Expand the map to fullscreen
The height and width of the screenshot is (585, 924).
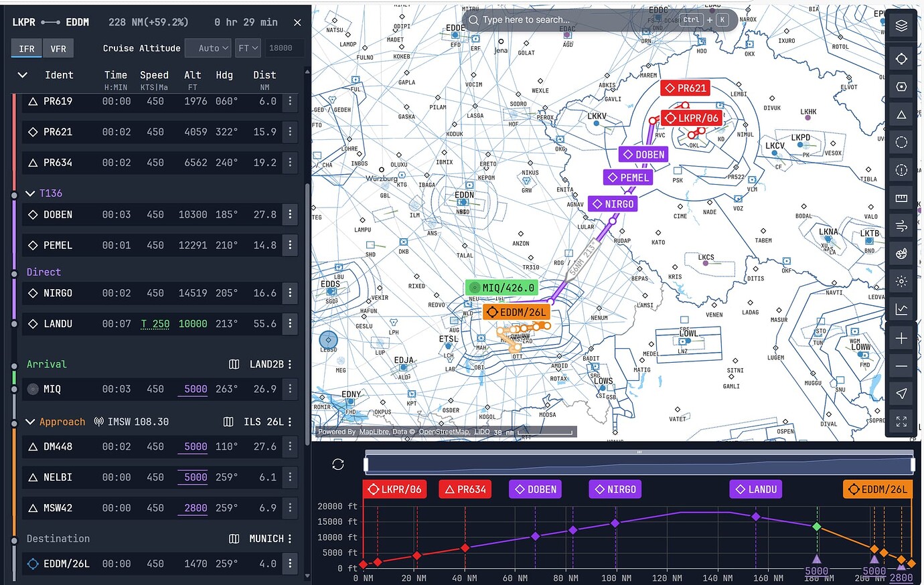click(x=901, y=422)
